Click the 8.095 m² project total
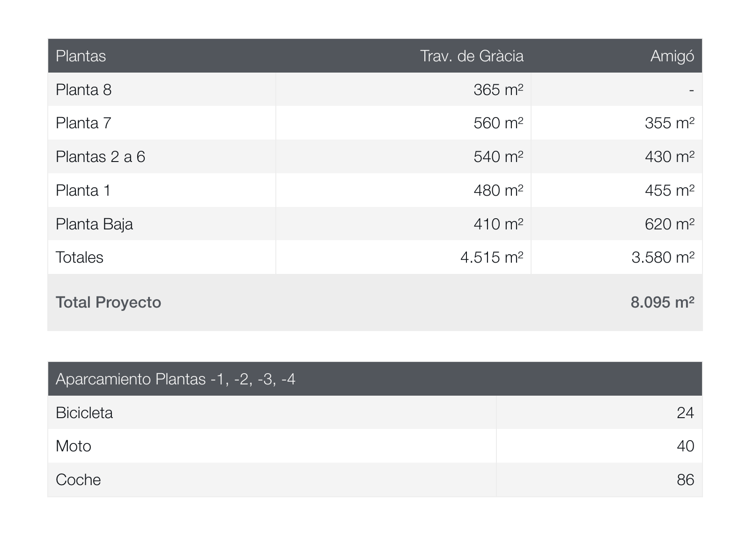This screenshot has height=560, width=754. [662, 302]
